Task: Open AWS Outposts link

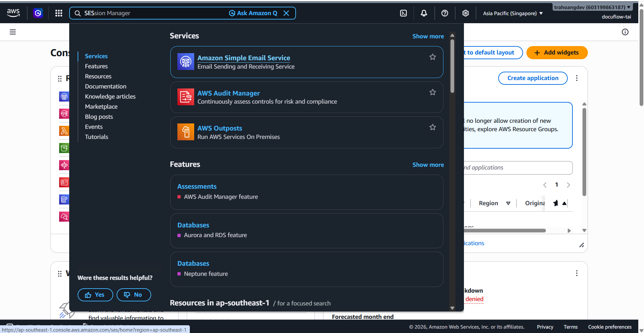Action: [220, 128]
